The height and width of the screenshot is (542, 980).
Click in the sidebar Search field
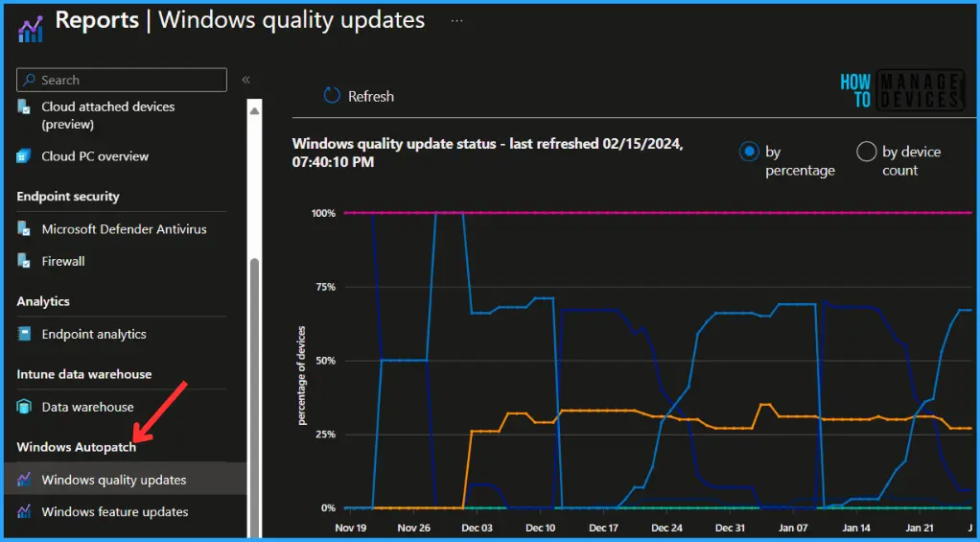pos(121,80)
